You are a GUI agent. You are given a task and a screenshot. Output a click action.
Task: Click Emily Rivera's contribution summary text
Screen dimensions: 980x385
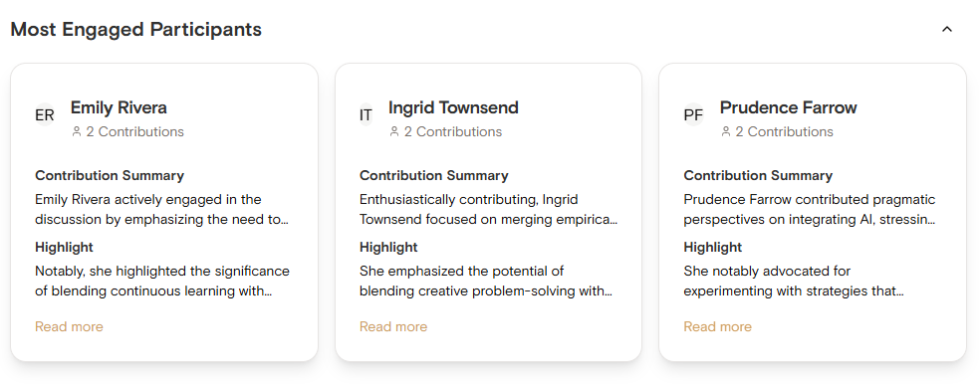click(x=162, y=210)
